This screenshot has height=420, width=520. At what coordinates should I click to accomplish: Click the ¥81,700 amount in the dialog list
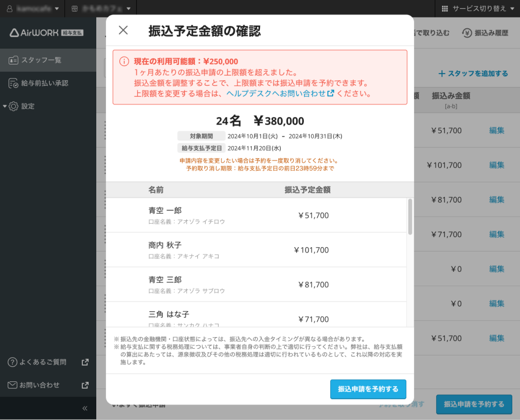tap(313, 285)
